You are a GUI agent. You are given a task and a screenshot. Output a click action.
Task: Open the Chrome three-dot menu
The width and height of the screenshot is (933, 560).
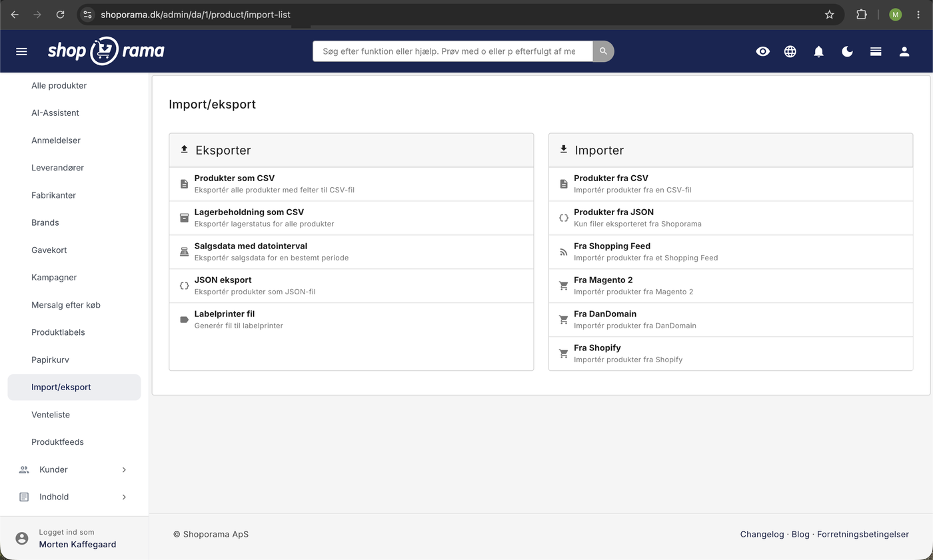tap(918, 14)
